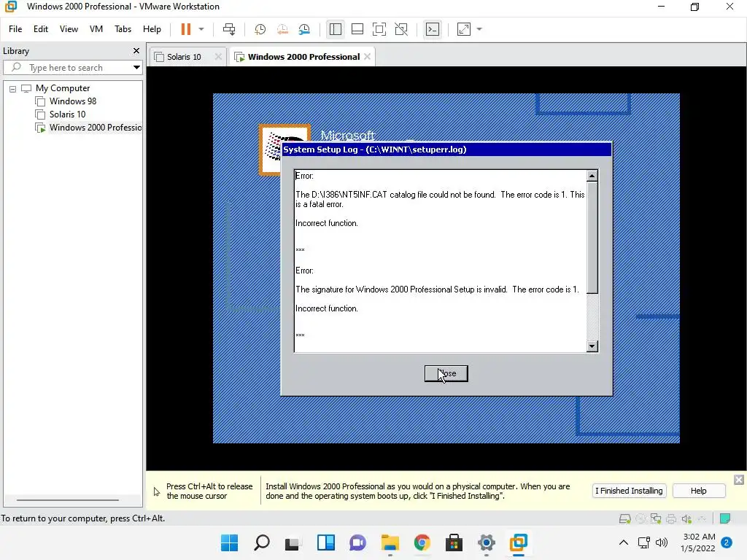Open the Help menu
747x560 pixels.
click(x=152, y=29)
